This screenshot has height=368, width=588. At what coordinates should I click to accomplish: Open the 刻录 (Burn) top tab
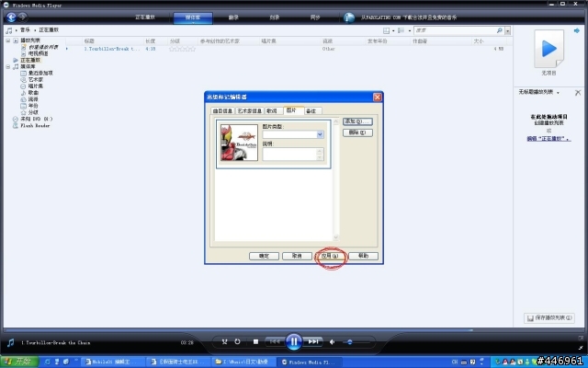(275, 17)
